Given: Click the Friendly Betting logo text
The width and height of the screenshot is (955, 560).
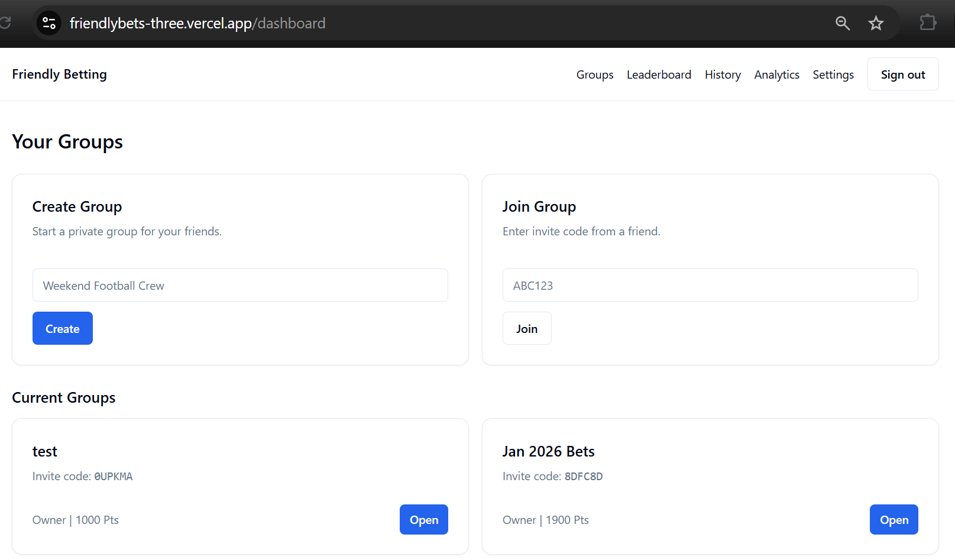Looking at the screenshot, I should click(x=59, y=75).
